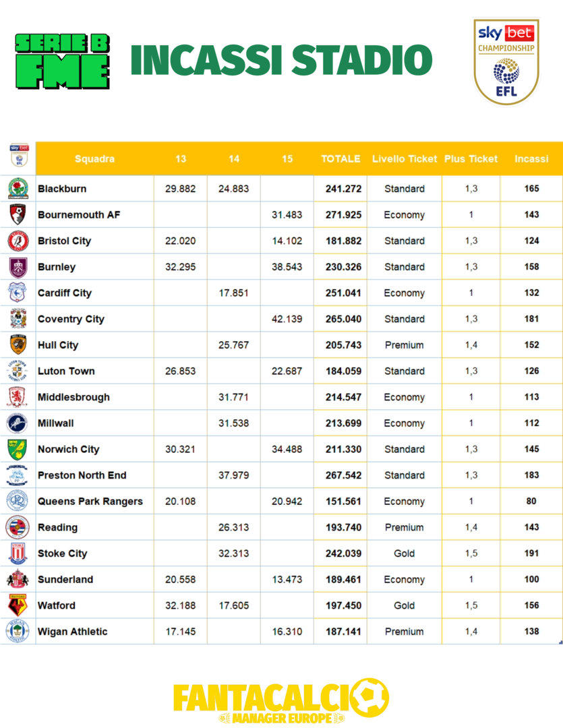Click Stoke City's Gold ticket level cell

[x=404, y=553]
